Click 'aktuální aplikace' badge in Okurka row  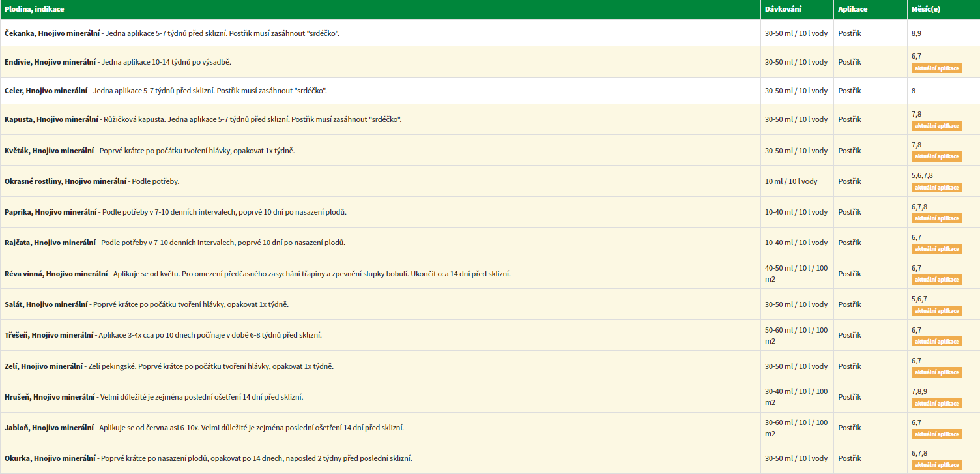click(936, 465)
